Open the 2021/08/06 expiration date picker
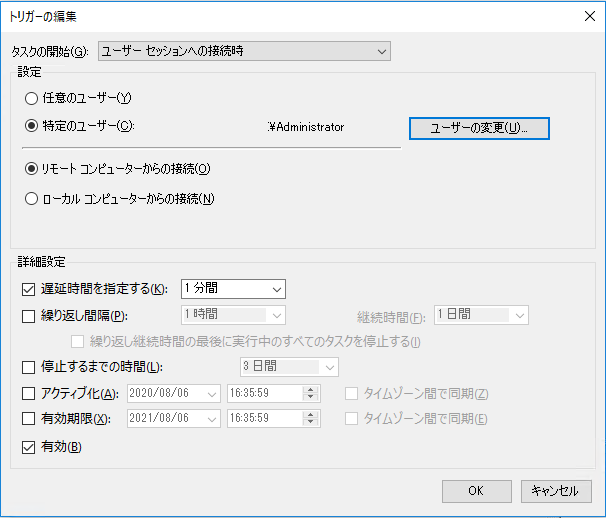The image size is (606, 518). (212, 419)
